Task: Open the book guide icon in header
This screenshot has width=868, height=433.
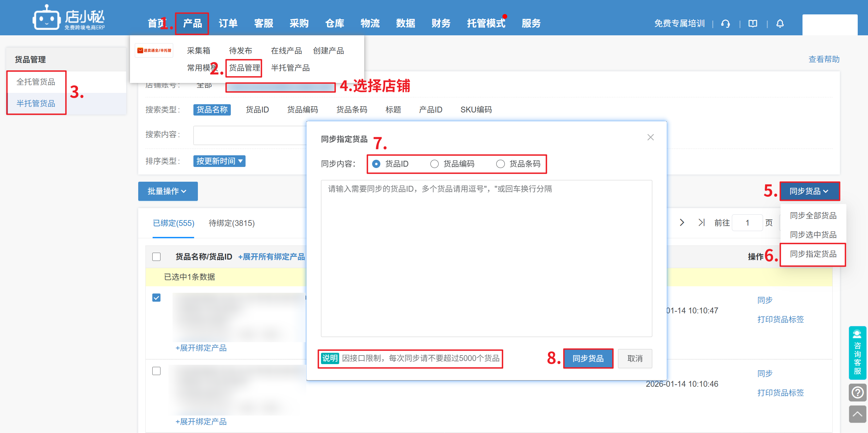Action: 753,24
